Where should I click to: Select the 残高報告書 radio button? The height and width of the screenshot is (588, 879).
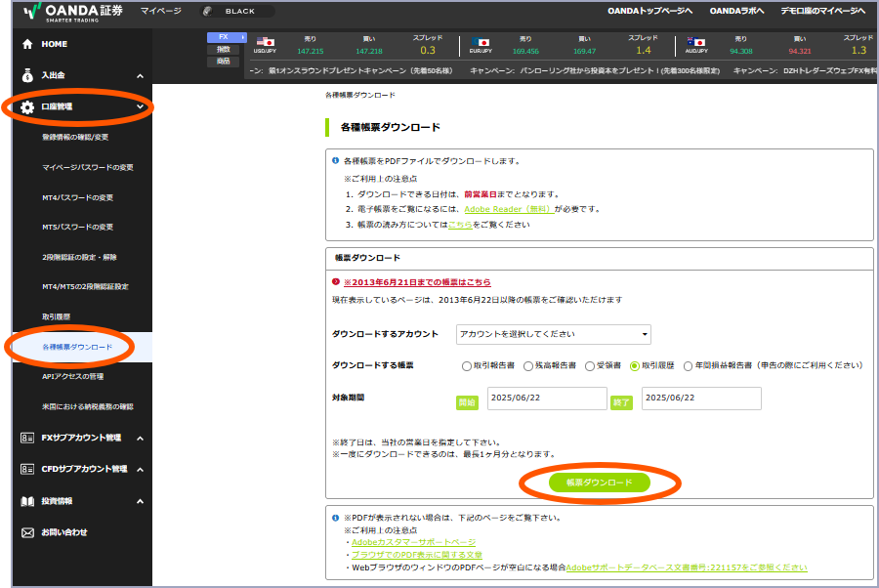(528, 366)
